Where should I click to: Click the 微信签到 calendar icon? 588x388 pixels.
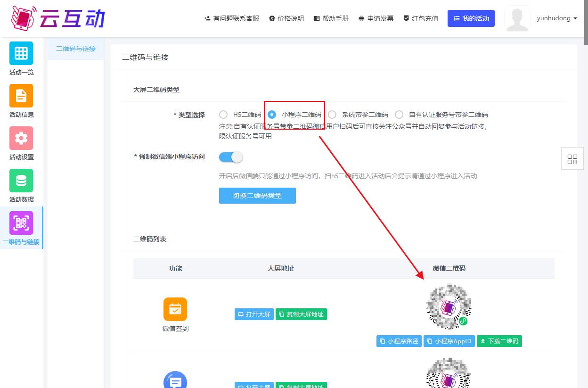pos(175,309)
